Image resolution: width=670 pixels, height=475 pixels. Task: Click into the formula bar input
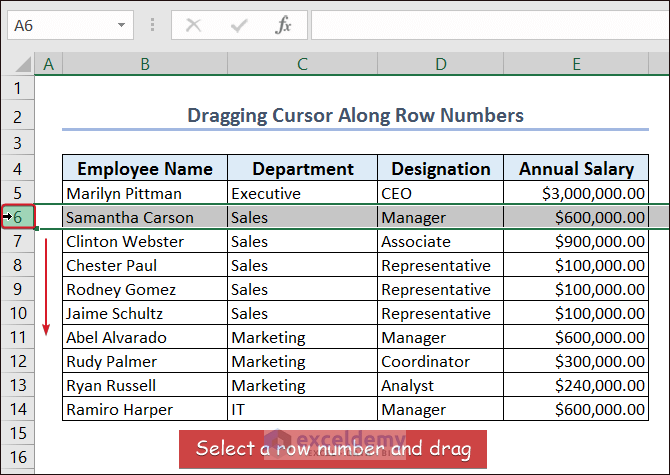click(x=490, y=25)
